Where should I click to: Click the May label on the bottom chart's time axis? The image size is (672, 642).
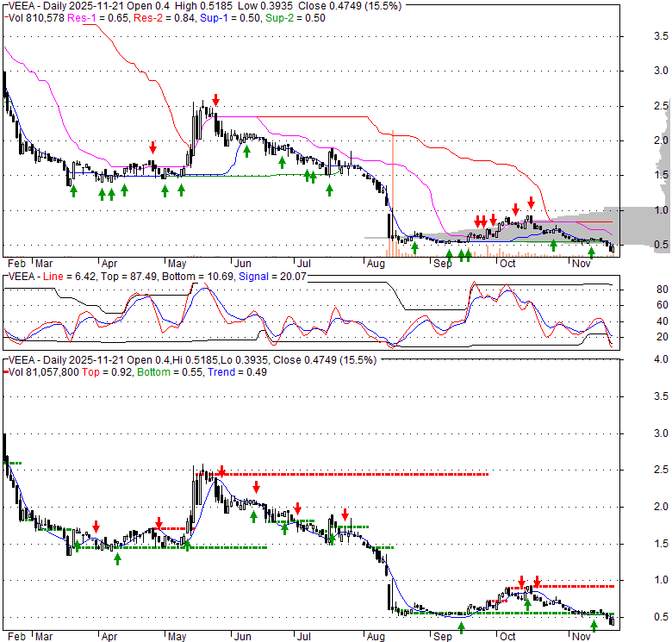177,636
